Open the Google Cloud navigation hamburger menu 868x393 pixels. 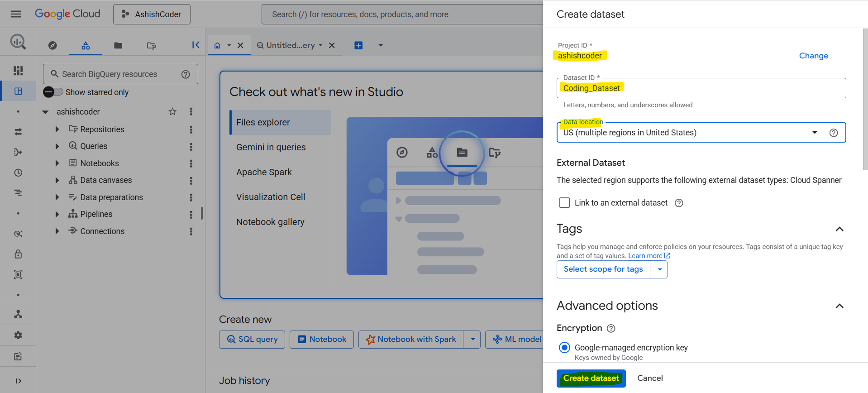(x=16, y=14)
